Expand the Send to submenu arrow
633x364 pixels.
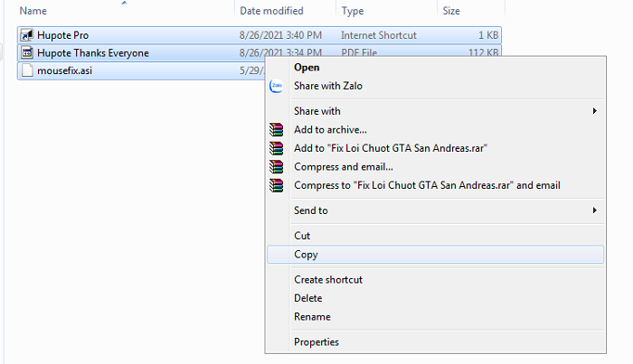coord(595,210)
